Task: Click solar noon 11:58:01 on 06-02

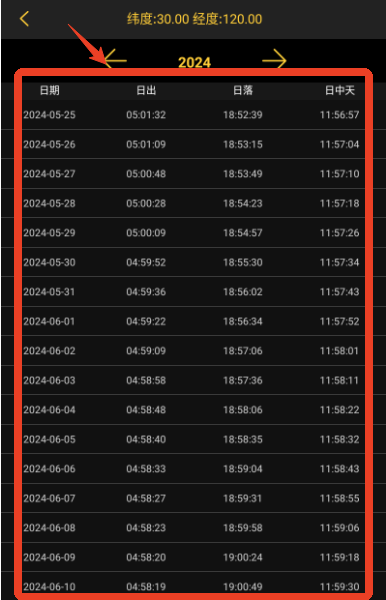Action: click(x=339, y=351)
